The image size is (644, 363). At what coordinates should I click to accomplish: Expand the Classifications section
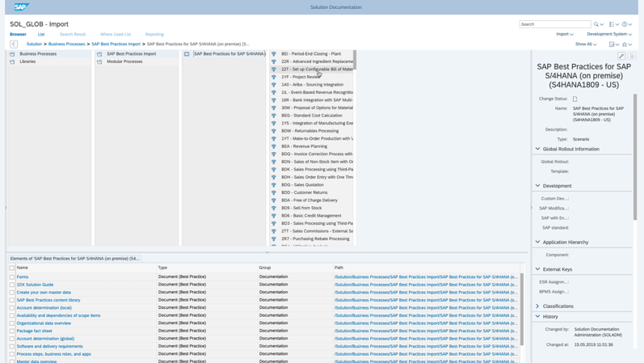pos(537,306)
